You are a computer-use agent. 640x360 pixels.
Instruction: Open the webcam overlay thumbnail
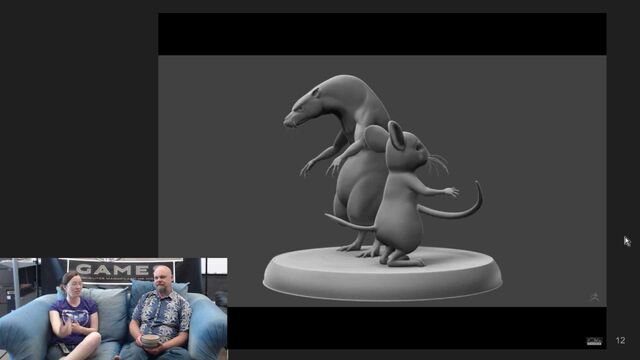[x=113, y=309]
